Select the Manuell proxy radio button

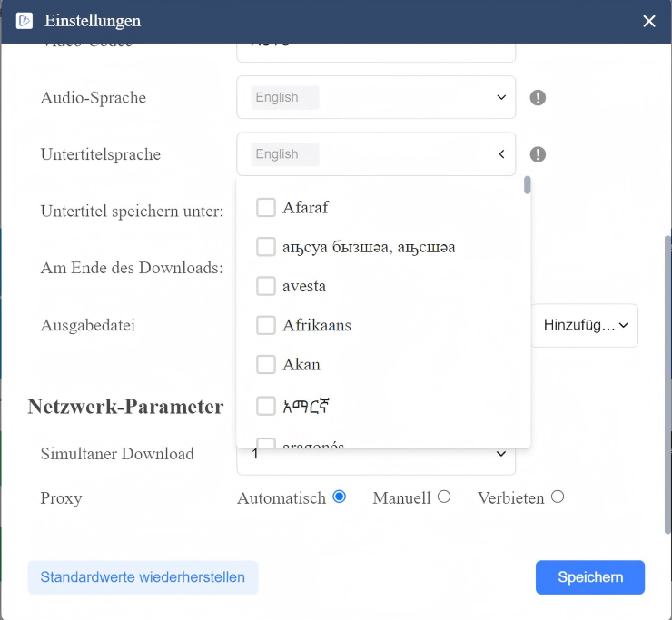pyautogui.click(x=444, y=497)
